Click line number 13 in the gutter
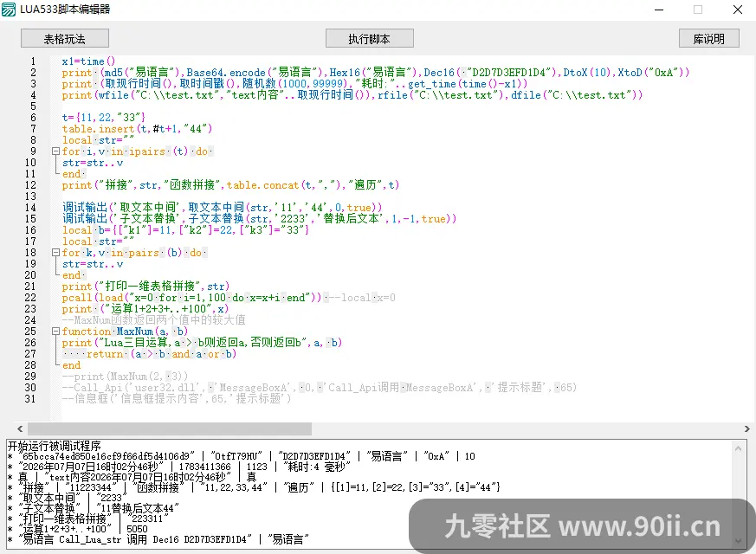The width and height of the screenshot is (756, 554). pos(30,196)
